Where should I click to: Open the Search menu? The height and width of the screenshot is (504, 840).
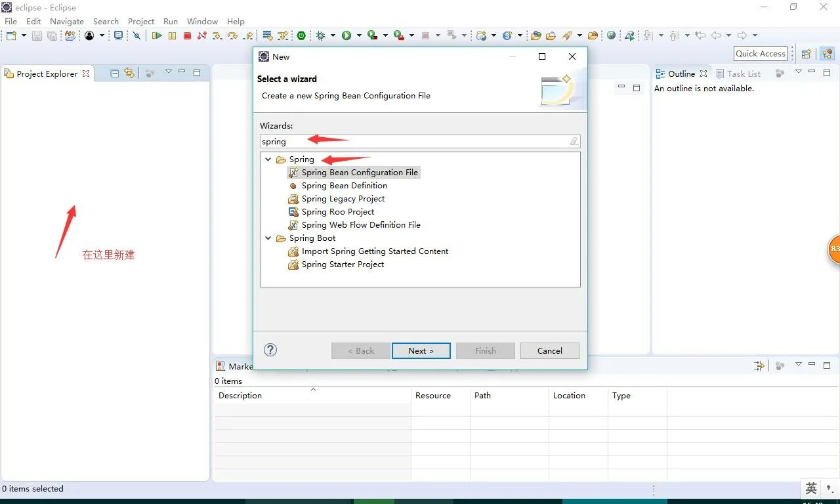106,21
